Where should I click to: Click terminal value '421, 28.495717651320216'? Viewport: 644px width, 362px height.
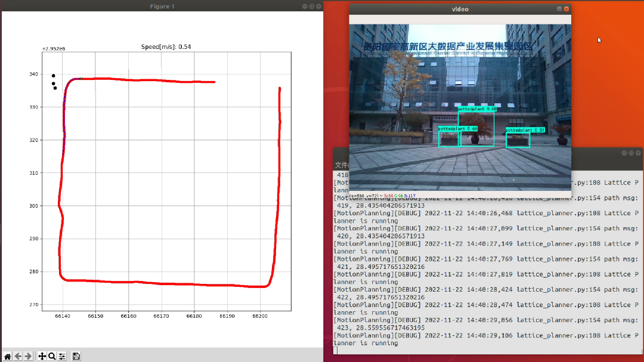tap(380, 267)
